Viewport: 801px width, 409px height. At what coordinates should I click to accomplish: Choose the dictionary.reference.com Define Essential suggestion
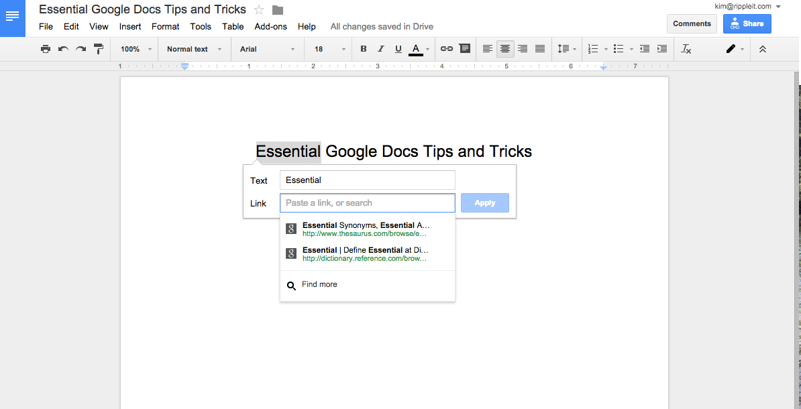point(367,254)
